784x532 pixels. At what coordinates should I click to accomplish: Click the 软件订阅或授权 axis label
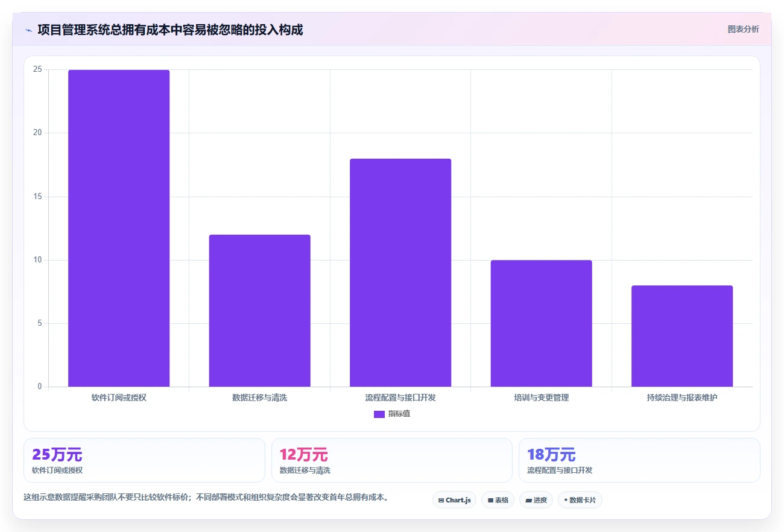119,398
